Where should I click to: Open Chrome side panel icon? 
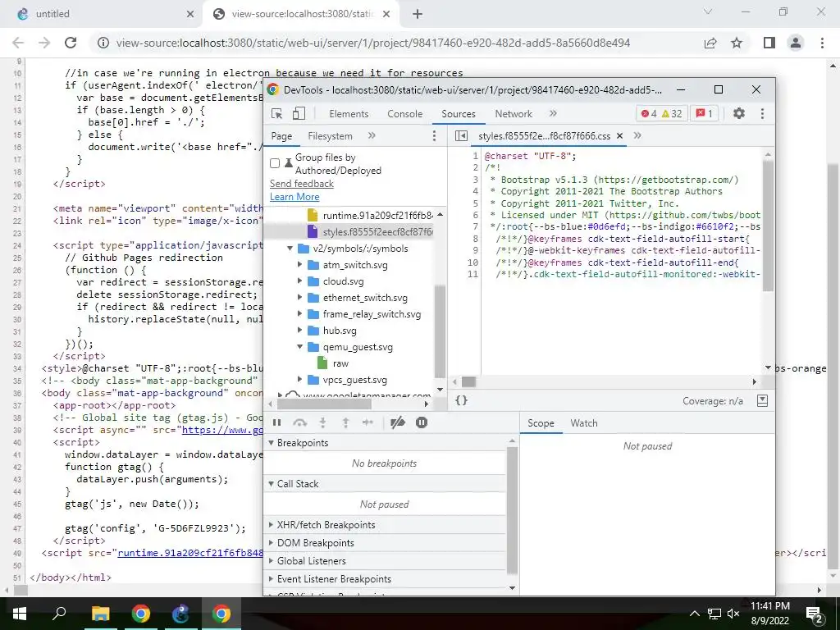pyautogui.click(x=769, y=43)
